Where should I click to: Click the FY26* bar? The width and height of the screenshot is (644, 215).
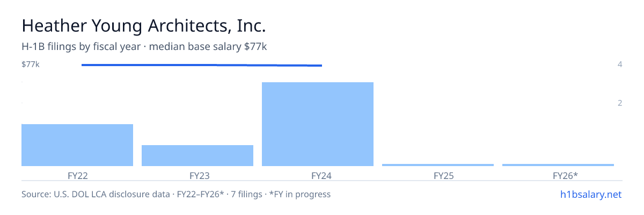[558, 165]
